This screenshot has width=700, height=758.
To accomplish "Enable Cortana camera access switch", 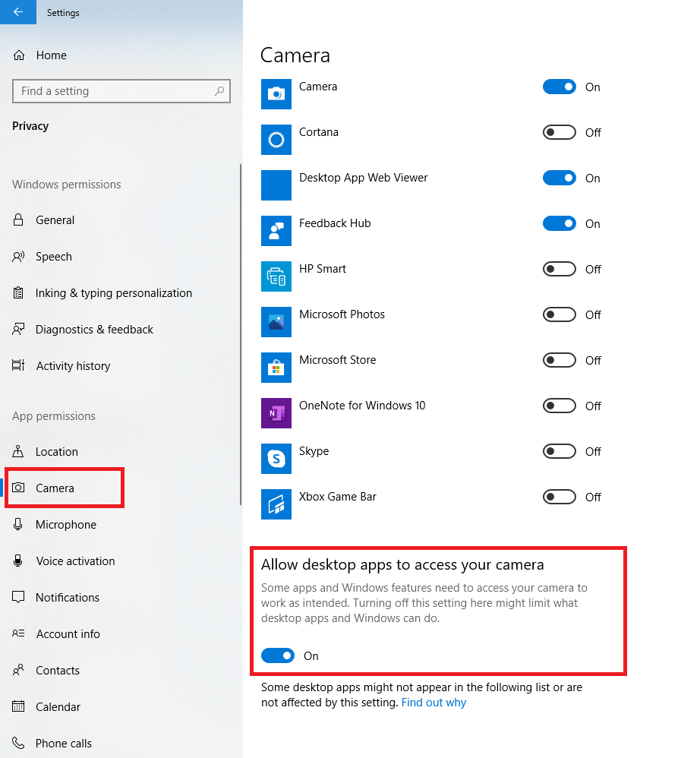I will [560, 132].
